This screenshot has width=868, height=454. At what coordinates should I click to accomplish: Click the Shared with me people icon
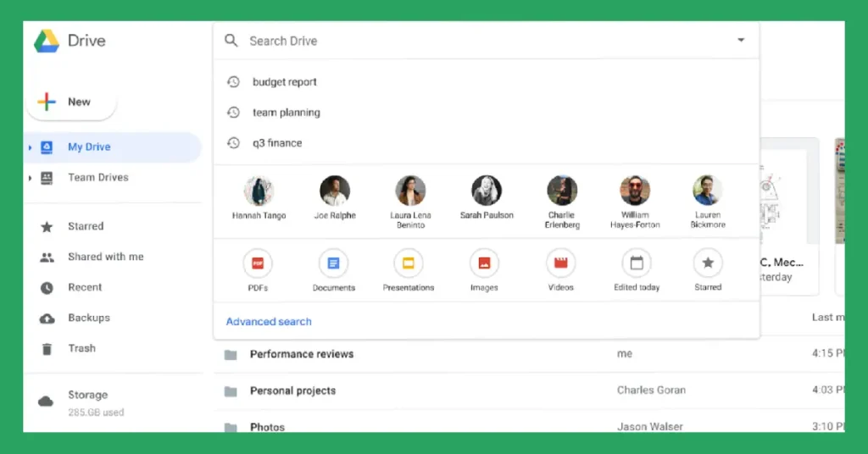point(47,257)
